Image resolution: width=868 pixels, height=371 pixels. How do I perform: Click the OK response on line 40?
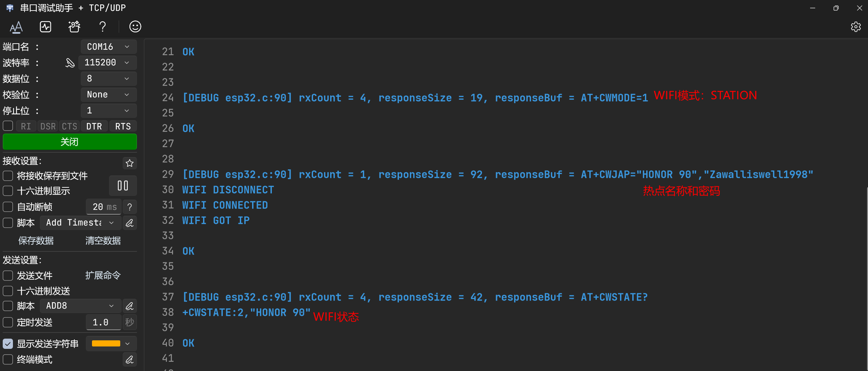[x=188, y=343]
